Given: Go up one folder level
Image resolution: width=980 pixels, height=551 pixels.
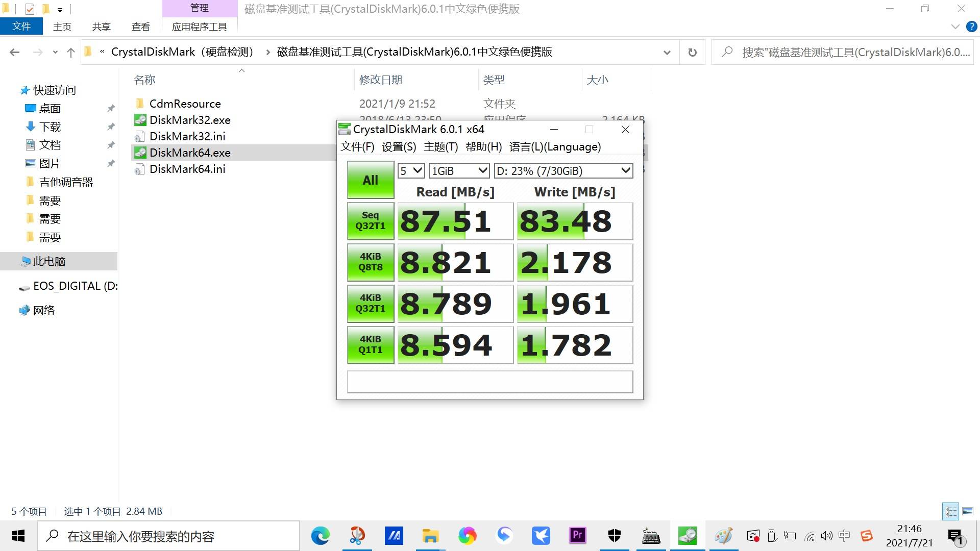Looking at the screenshot, I should [x=71, y=52].
